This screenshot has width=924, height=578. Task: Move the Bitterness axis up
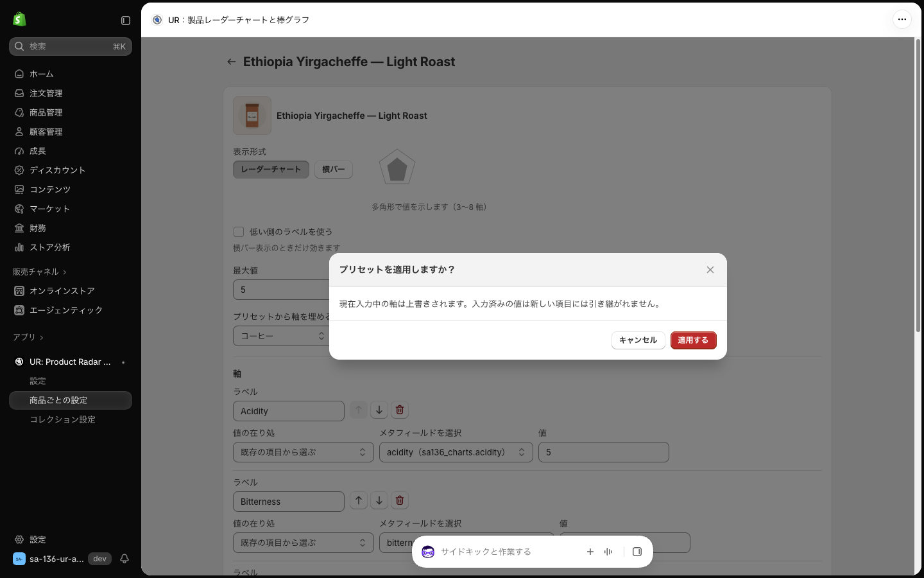[x=359, y=500]
